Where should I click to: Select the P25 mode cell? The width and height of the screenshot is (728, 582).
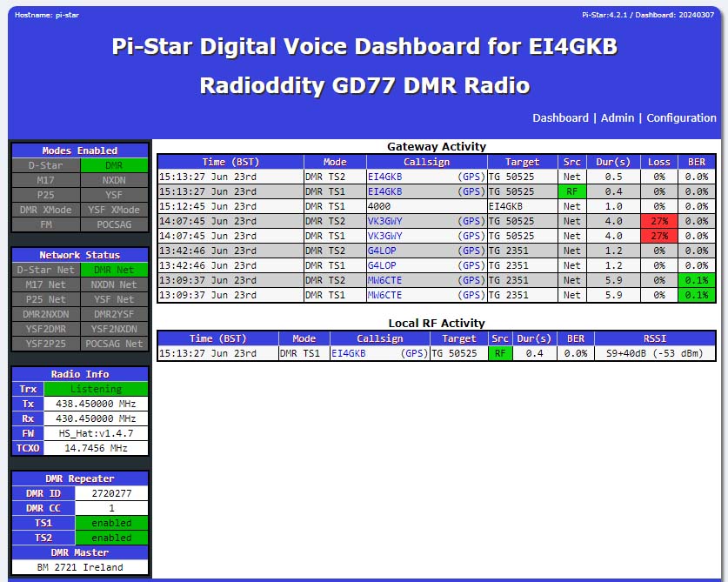(x=46, y=195)
